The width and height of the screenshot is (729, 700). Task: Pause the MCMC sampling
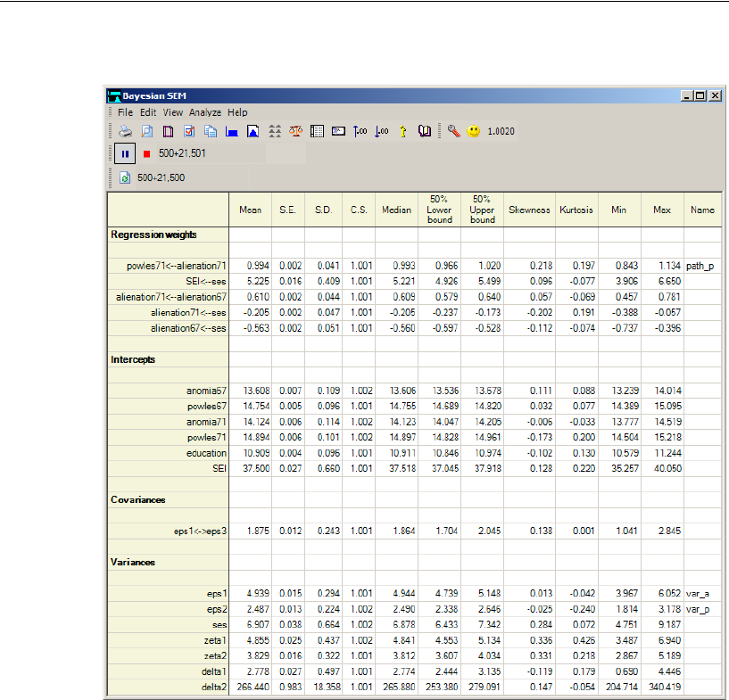pos(125,153)
